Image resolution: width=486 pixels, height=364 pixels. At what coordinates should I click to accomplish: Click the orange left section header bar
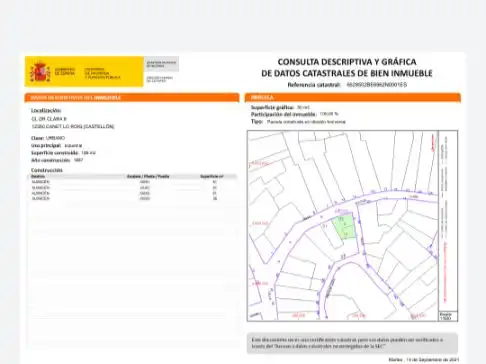tap(132, 98)
